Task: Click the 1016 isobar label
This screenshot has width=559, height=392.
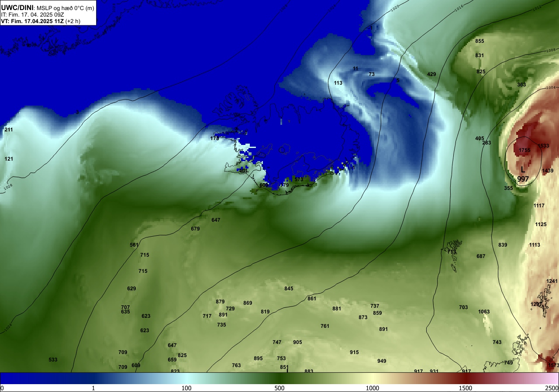Action: point(459,8)
